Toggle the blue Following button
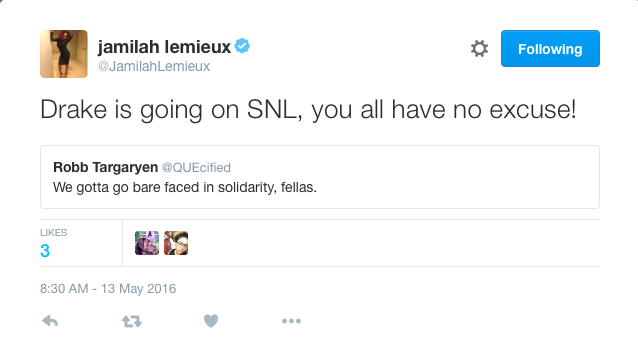The height and width of the screenshot is (362, 638). coord(550,48)
